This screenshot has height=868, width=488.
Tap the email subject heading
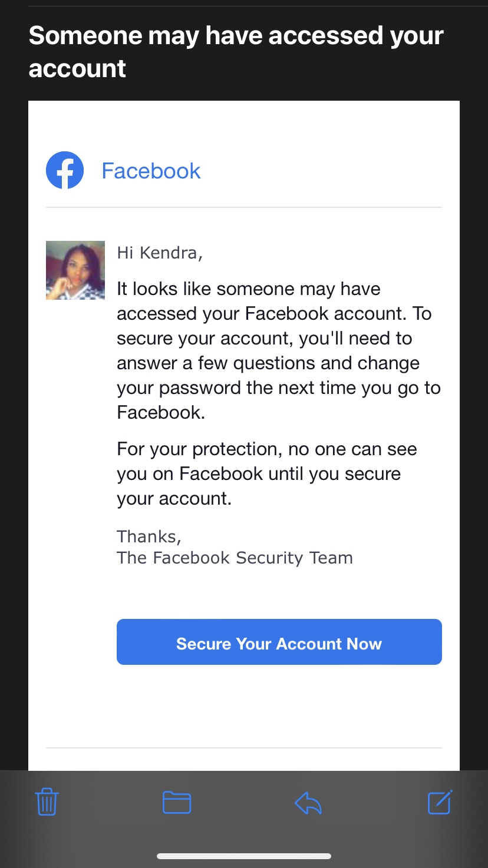click(x=236, y=52)
